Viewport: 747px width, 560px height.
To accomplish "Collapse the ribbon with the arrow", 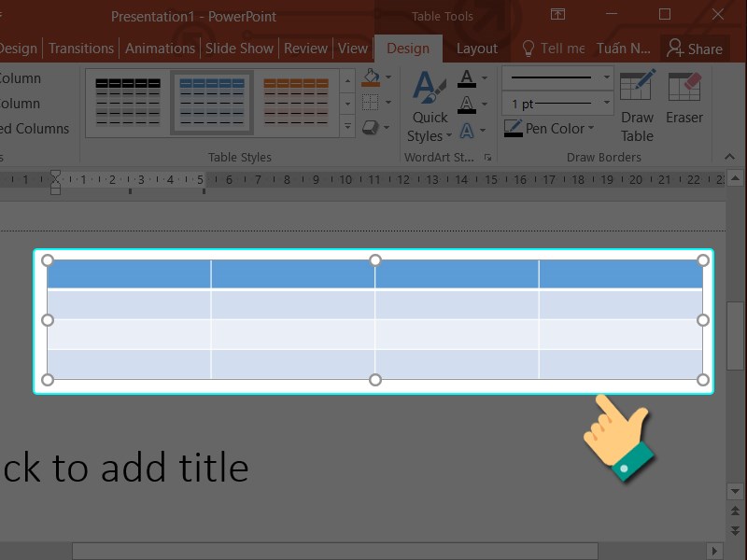I will 730,157.
